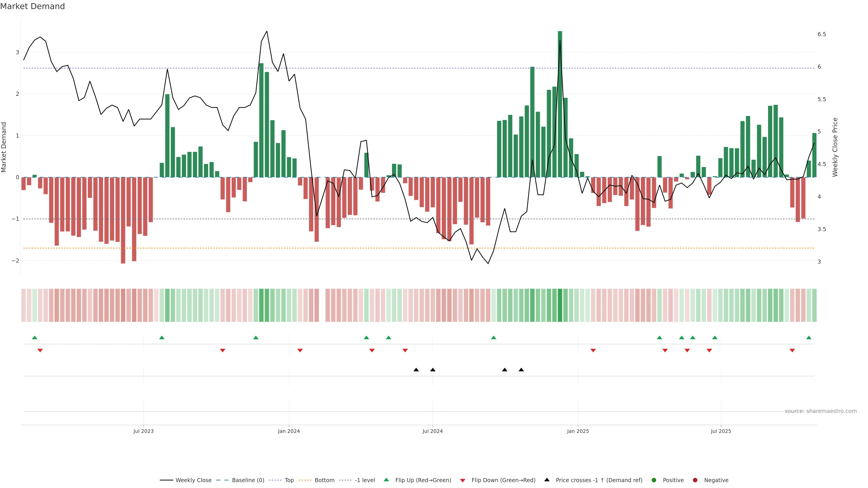Click the rightmost green flip-up marker
Viewport: 868px width, 488px height.
click(809, 338)
